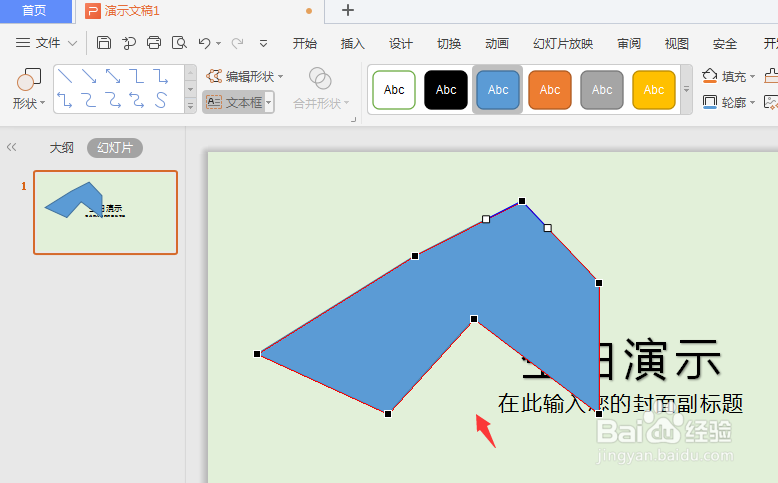The width and height of the screenshot is (778, 483).
Task: Expand the line shapes gallery list
Action: coord(191,105)
